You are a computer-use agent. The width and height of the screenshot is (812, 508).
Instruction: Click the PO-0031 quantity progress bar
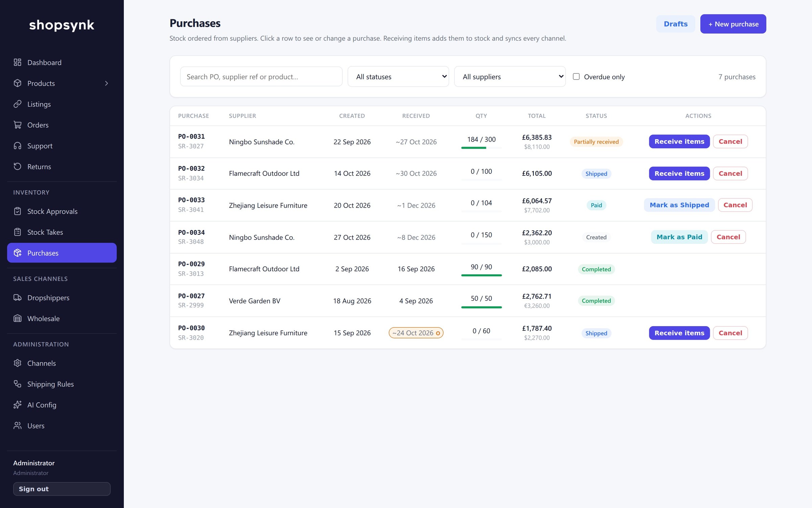481,148
